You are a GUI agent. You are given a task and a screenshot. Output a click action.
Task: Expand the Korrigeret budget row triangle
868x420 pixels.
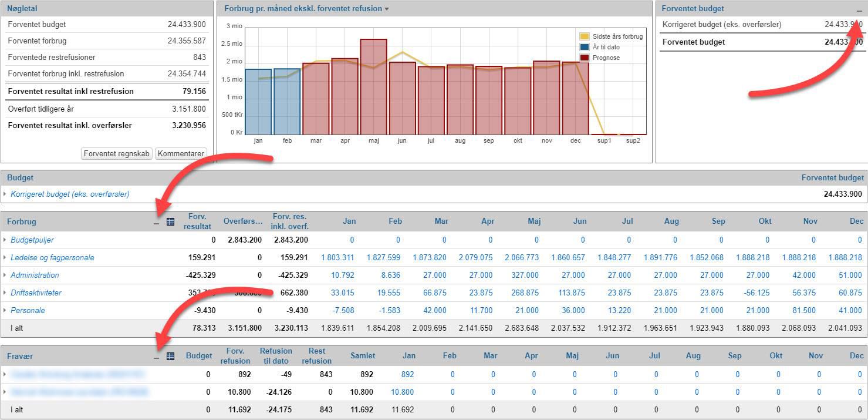pyautogui.click(x=5, y=194)
